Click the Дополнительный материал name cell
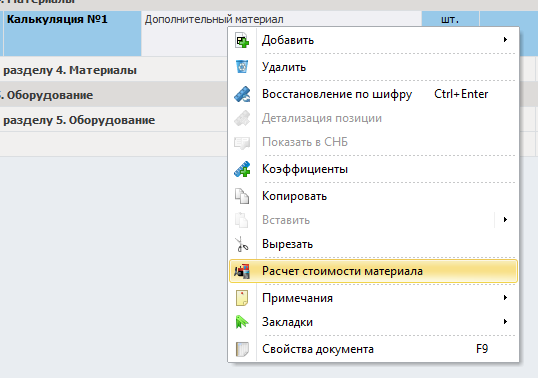The width and height of the screenshot is (538, 378). [281, 33]
